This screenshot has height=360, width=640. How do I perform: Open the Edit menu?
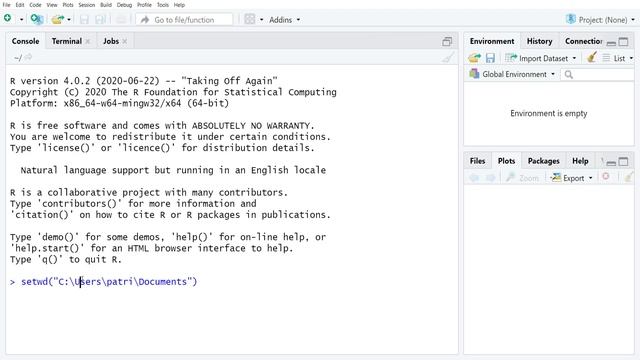(x=20, y=5)
